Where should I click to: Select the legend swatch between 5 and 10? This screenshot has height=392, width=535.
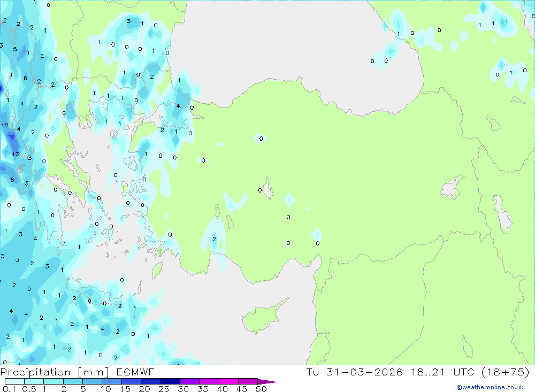(x=93, y=381)
